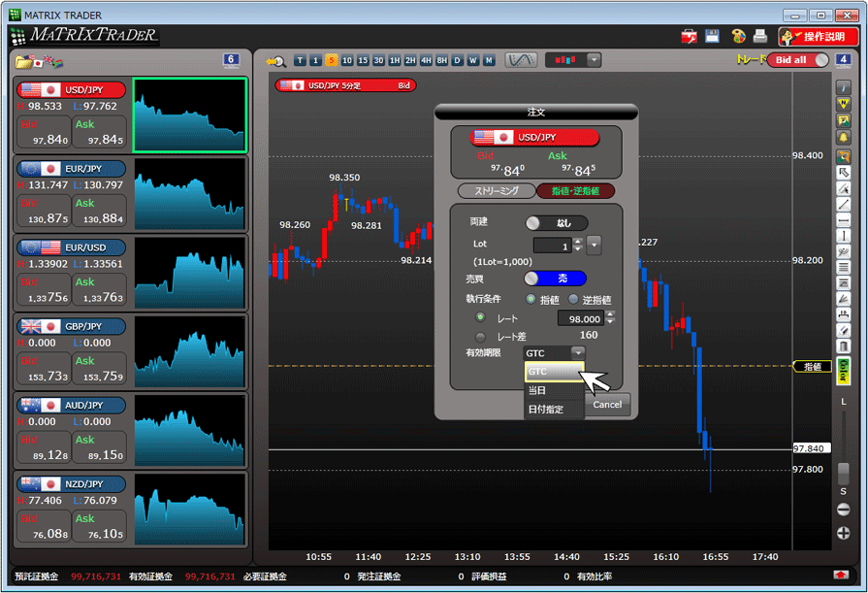Click the trash delete drawings icon
Viewport: 868px width, 593px height.
(x=843, y=346)
